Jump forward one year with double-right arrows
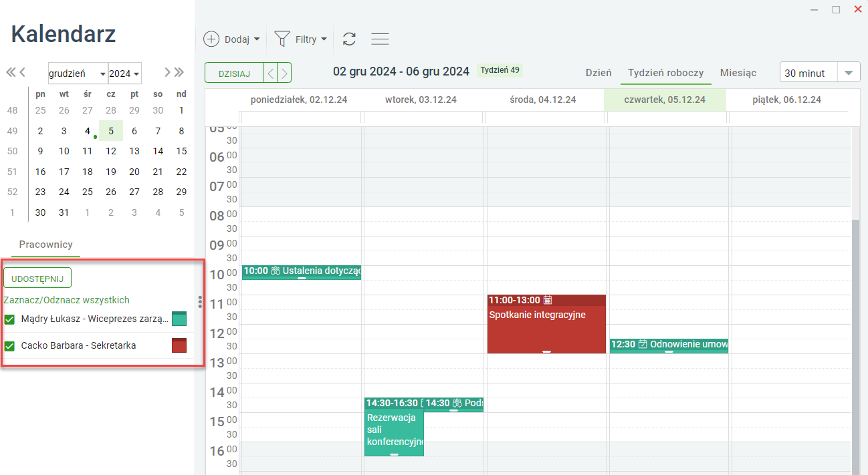 click(x=179, y=72)
